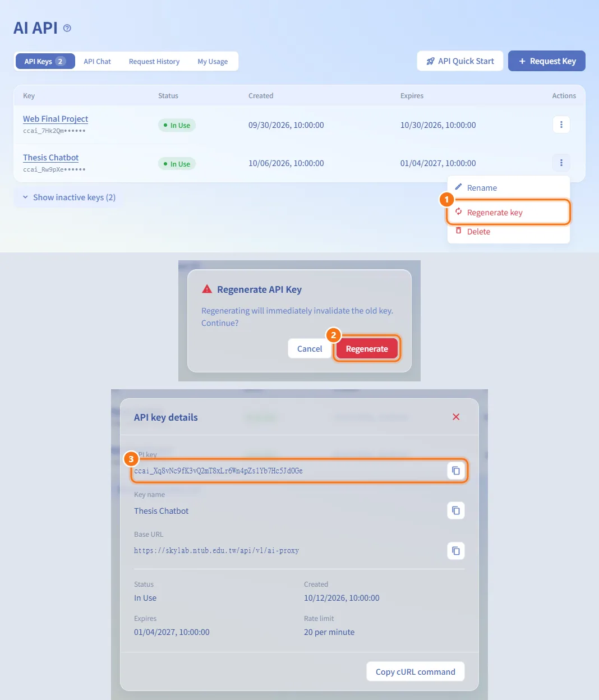Click the Thesis Chatbot key name value

coord(162,511)
